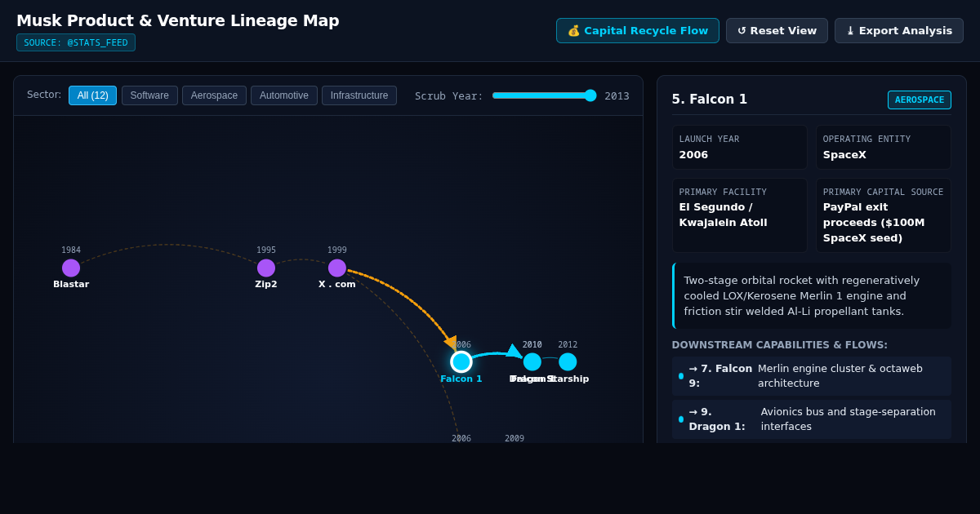The height and width of the screenshot is (514, 980).
Task: Filter the map by Automotive sector
Action: (x=284, y=95)
